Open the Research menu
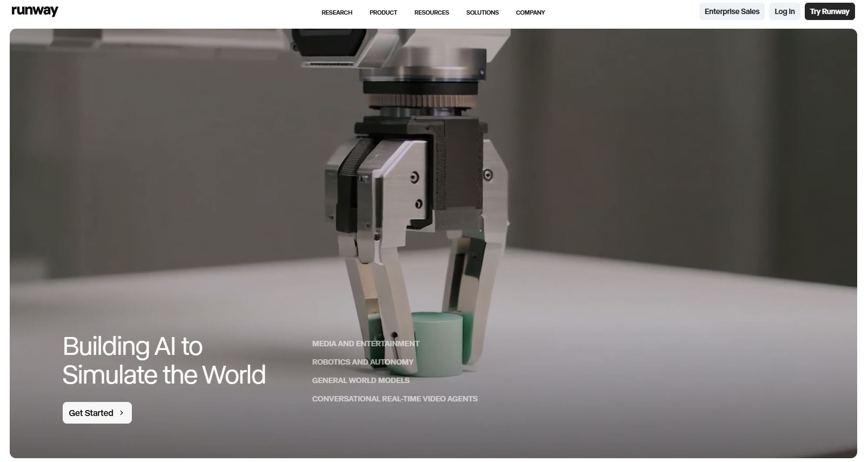 [337, 12]
